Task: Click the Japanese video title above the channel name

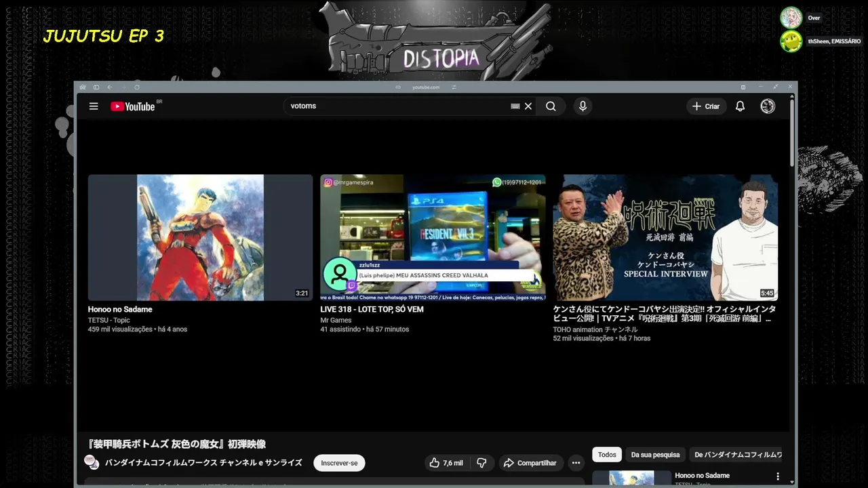Action: pos(177,444)
